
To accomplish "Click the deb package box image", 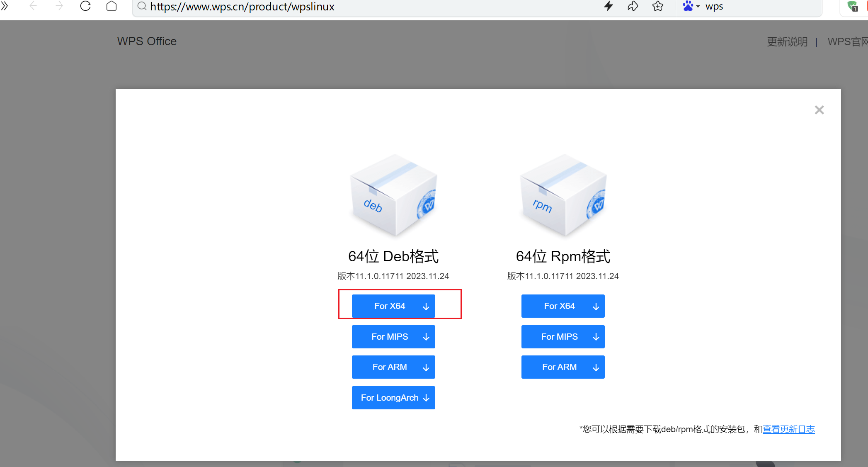I will (393, 195).
